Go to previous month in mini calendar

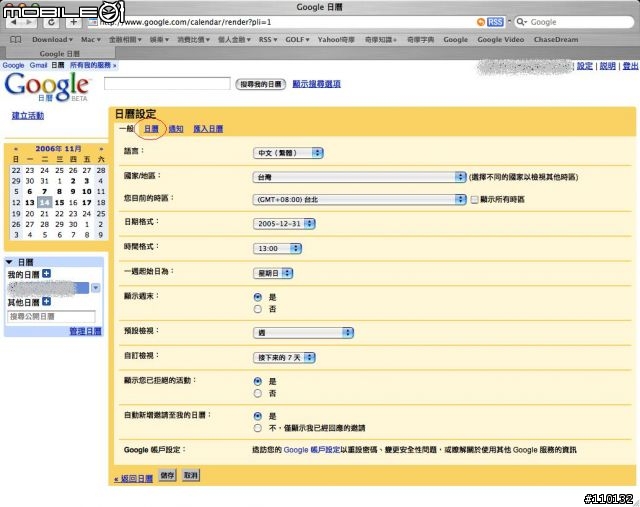[x=16, y=149]
